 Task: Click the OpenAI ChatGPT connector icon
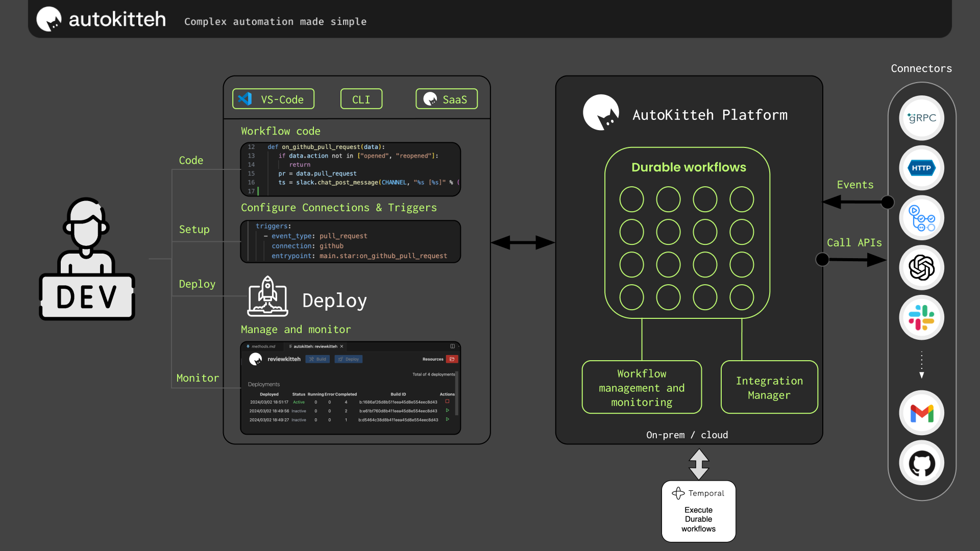tap(921, 267)
